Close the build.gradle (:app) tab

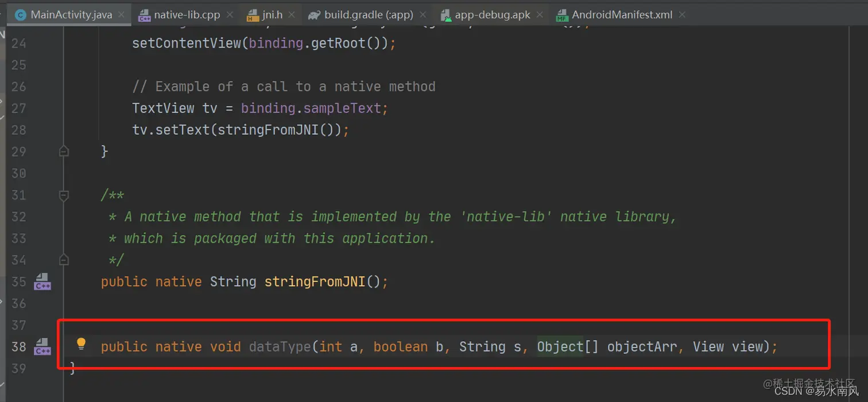click(x=423, y=15)
